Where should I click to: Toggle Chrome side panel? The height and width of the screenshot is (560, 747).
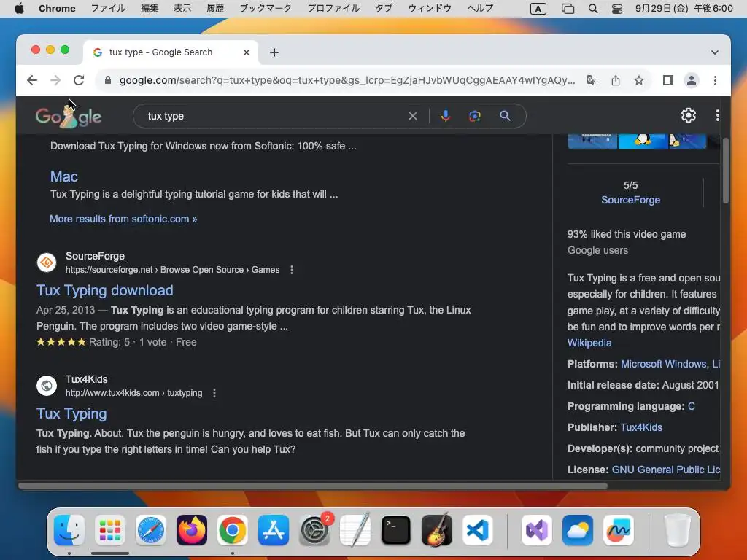point(668,80)
